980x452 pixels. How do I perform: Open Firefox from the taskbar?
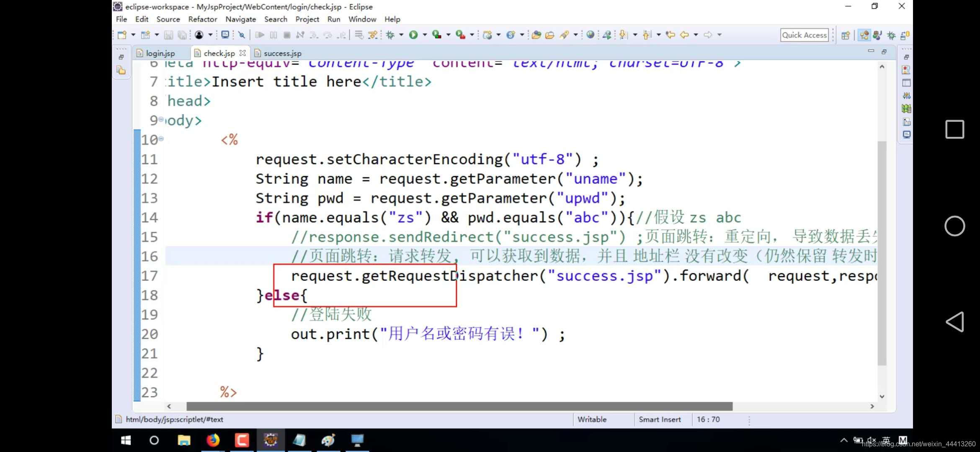[x=213, y=440]
